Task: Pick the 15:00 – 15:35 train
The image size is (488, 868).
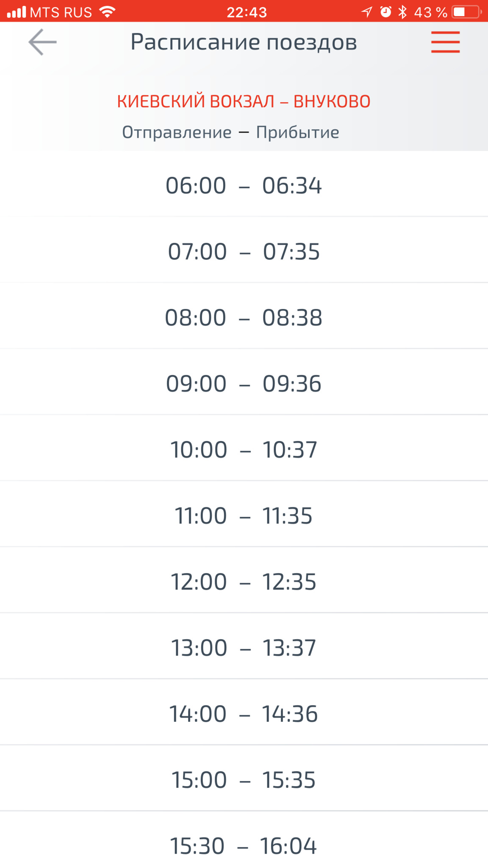Action: [x=244, y=780]
